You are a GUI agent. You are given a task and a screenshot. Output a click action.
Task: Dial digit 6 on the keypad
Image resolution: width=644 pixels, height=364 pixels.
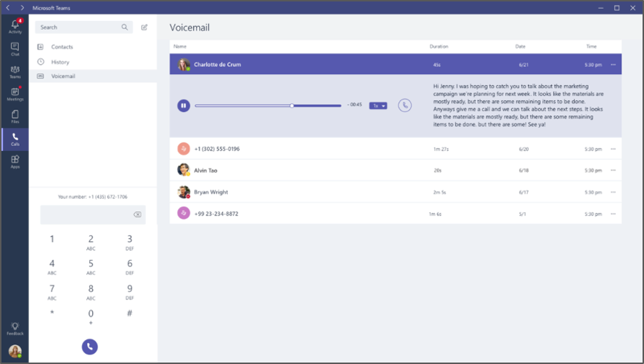click(x=129, y=266)
